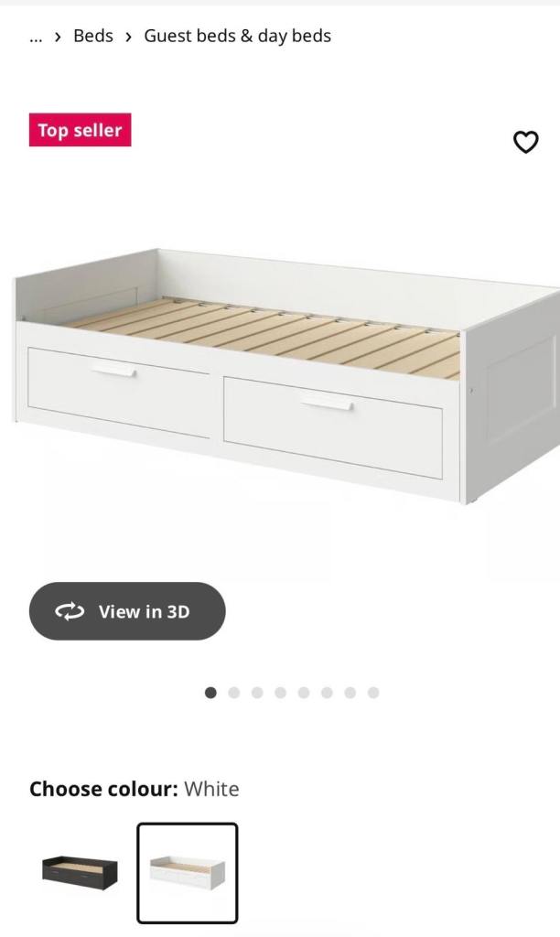Open the main white day-bed product image

287,376
